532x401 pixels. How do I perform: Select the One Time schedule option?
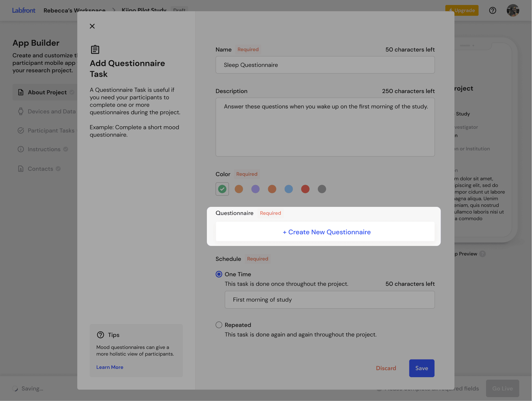(x=219, y=274)
